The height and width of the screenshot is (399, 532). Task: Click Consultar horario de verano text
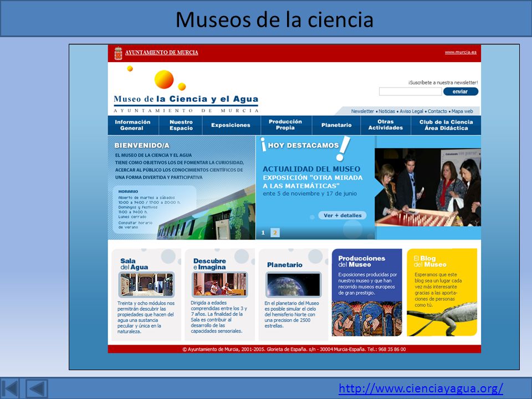[135, 225]
